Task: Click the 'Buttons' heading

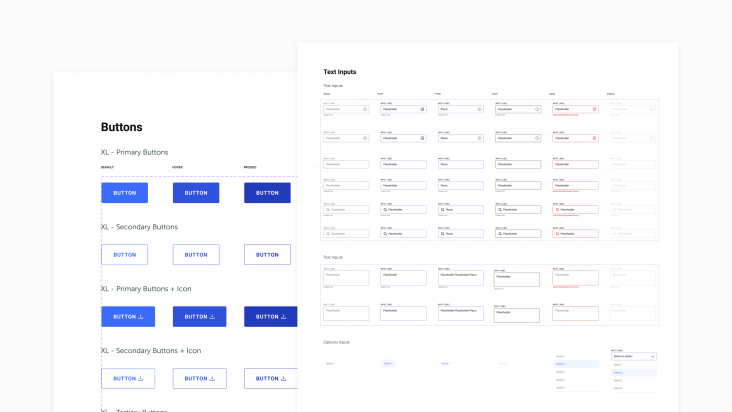Action: pyautogui.click(x=122, y=127)
